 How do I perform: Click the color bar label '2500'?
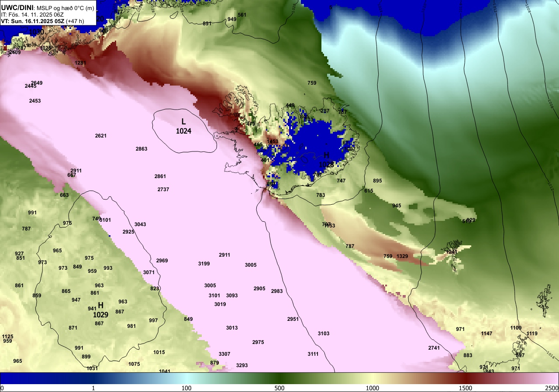tap(552, 388)
